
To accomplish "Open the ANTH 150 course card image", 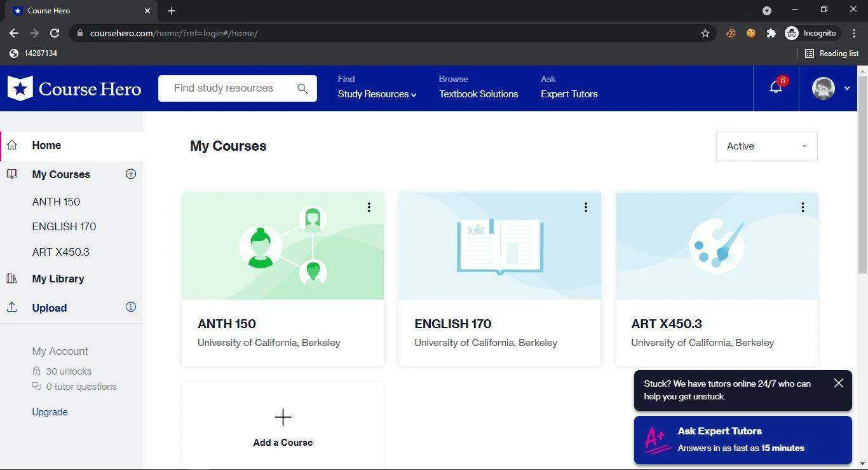I will (283, 245).
